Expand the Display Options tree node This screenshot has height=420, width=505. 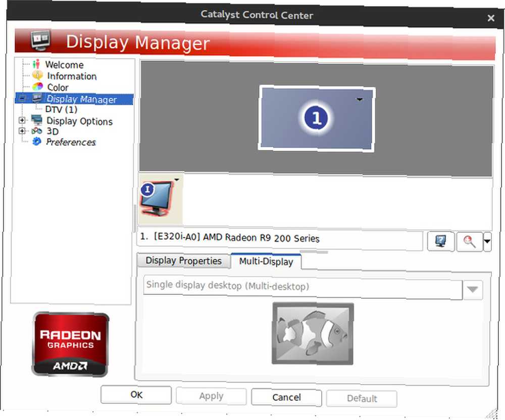(x=22, y=120)
